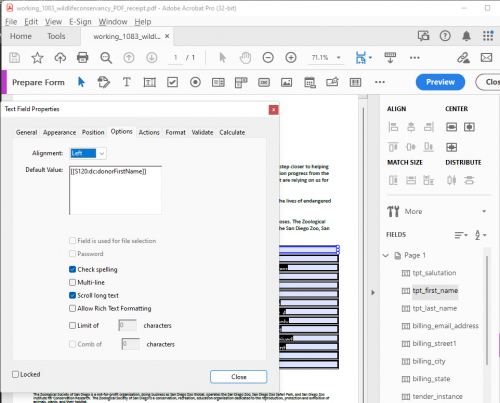
Task: Upload to cloud with the cloud arrow icon
Action: (x=60, y=58)
